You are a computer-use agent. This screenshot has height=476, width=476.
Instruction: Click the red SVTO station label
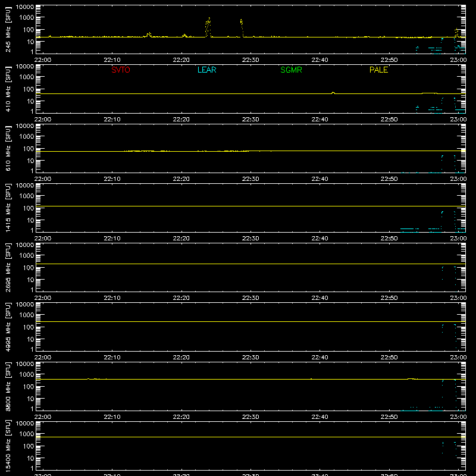click(121, 70)
